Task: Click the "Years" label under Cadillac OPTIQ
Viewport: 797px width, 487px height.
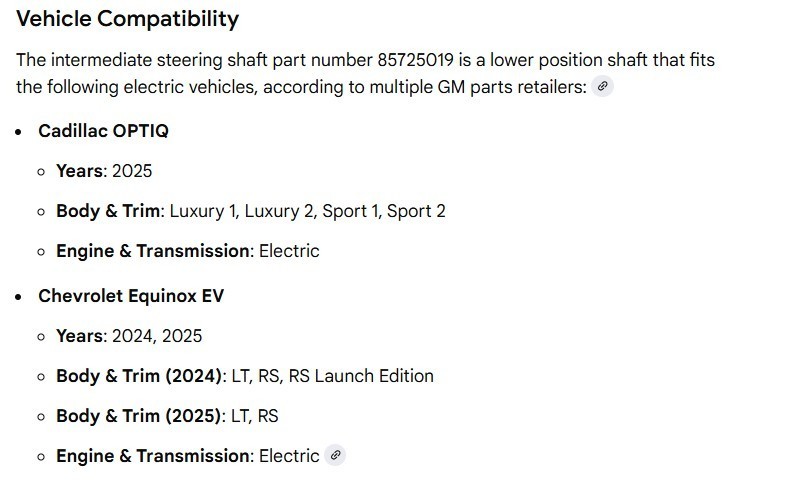Action: (x=79, y=171)
